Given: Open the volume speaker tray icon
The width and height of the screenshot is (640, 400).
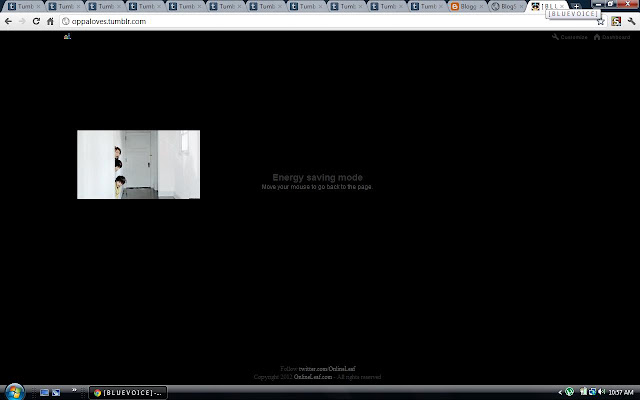Looking at the screenshot, I should point(601,392).
